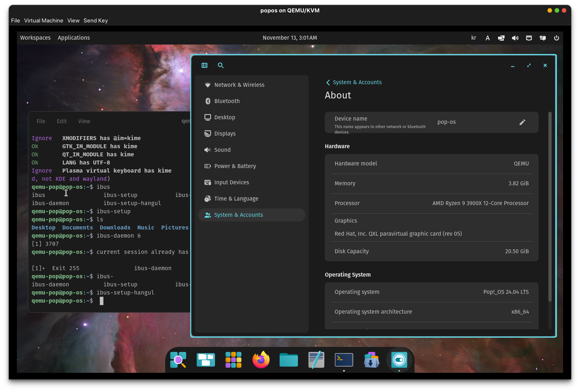Viewport: 580px width, 392px height.
Task: Click the AMD Ryzen 9 3900X processor text
Action: 481,203
